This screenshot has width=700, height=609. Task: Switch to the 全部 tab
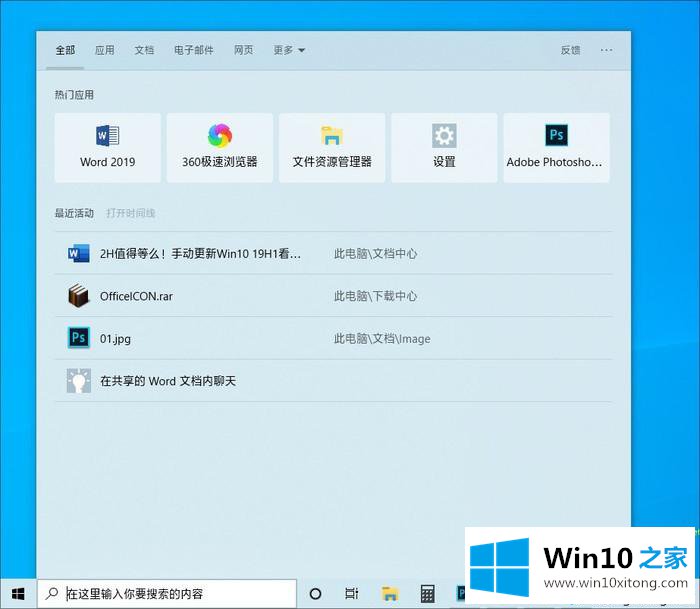[65, 50]
